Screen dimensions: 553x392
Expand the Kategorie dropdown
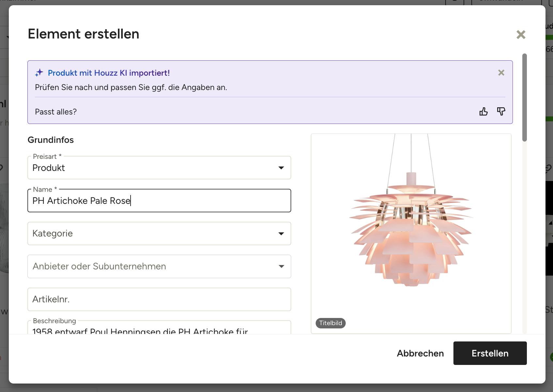(159, 234)
